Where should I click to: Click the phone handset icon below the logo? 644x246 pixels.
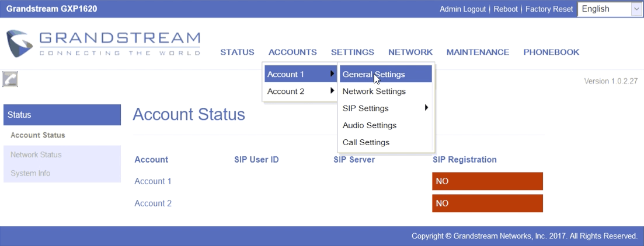coord(11,79)
